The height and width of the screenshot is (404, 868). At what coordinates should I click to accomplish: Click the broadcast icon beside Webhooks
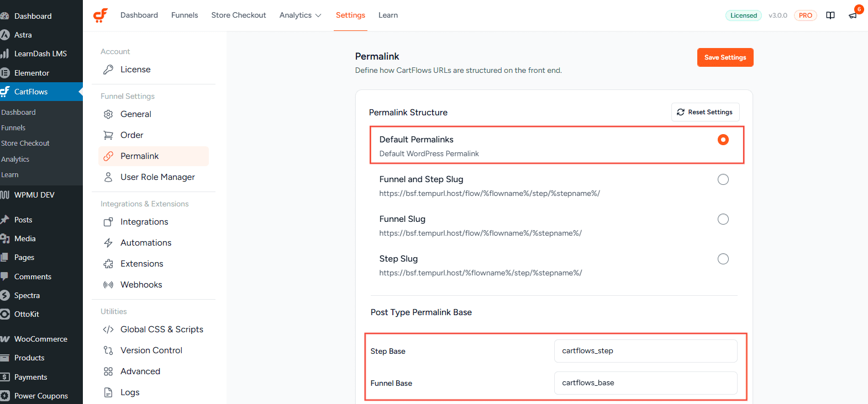(x=108, y=285)
